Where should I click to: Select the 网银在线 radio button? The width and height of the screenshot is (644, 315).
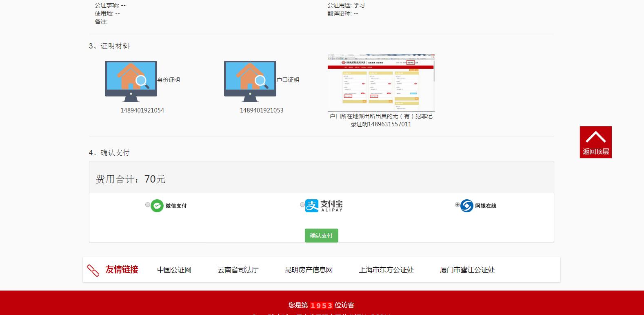tap(457, 205)
